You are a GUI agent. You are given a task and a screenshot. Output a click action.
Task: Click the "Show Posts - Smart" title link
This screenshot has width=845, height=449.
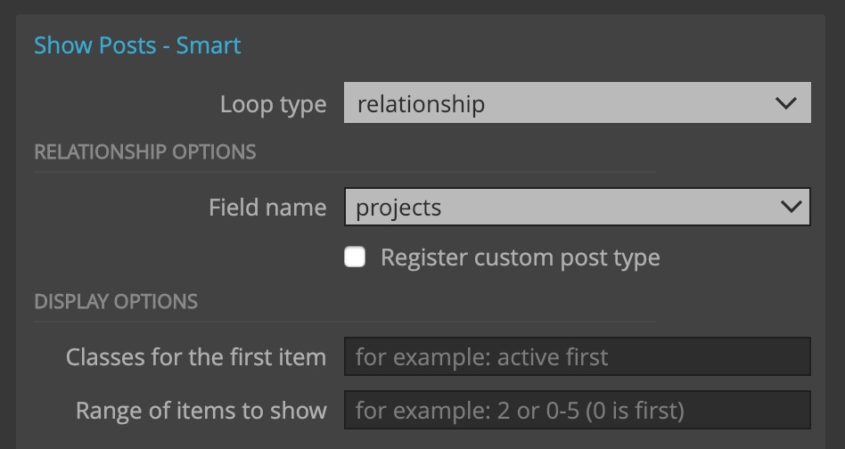137,45
